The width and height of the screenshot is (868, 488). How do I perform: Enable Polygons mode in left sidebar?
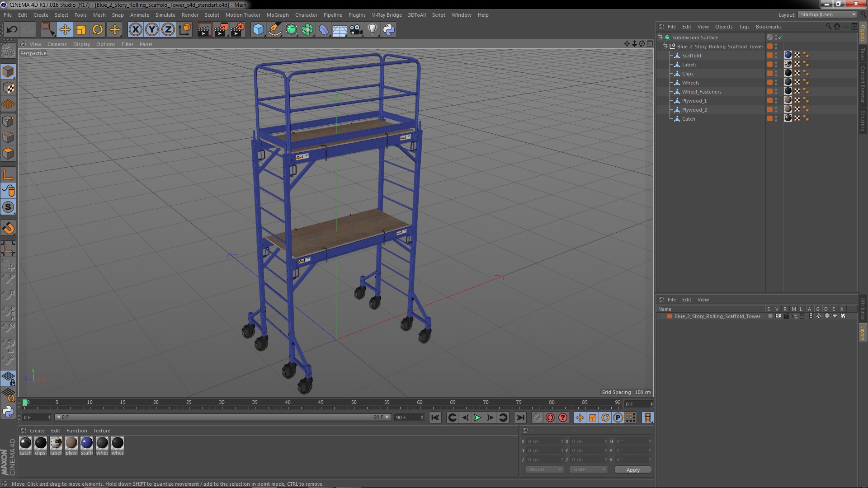tap(8, 154)
